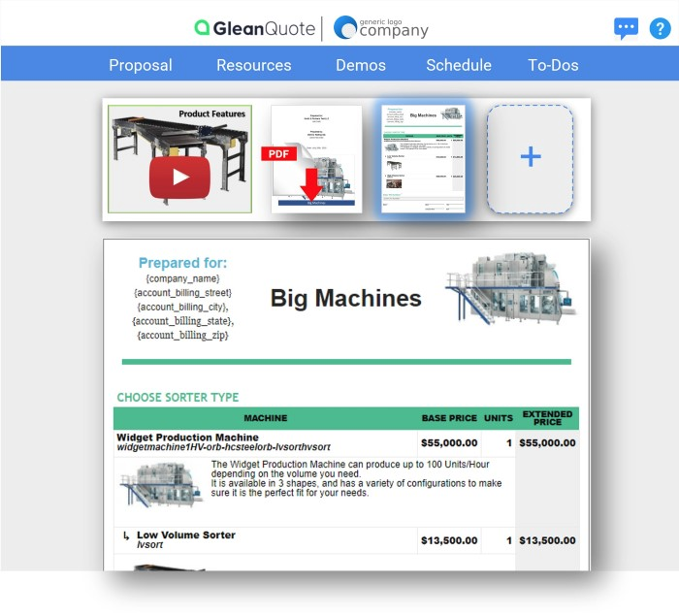Go to the Demos tab
Image resolution: width=679 pixels, height=616 pixels.
361,65
